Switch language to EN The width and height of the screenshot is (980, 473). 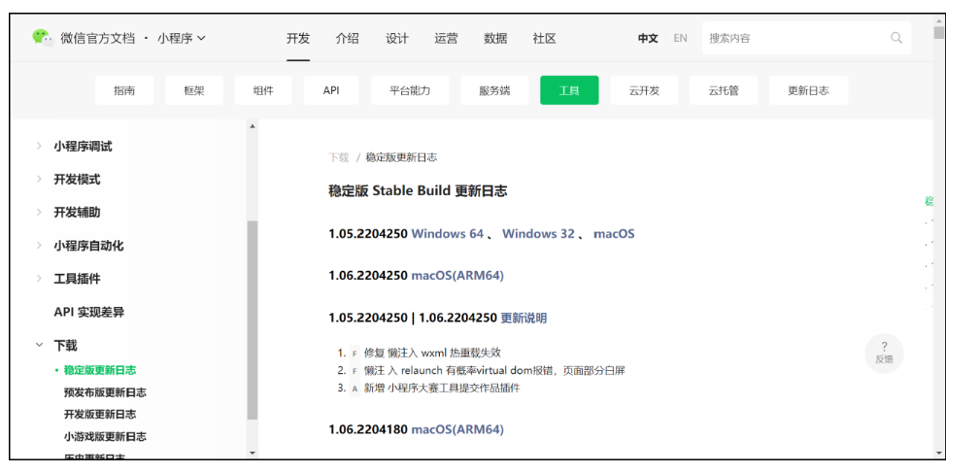pyautogui.click(x=680, y=38)
